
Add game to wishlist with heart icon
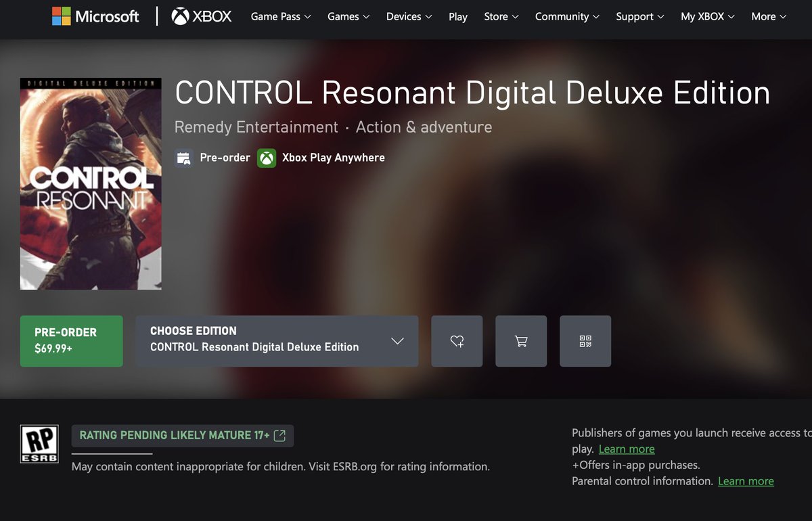[457, 341]
